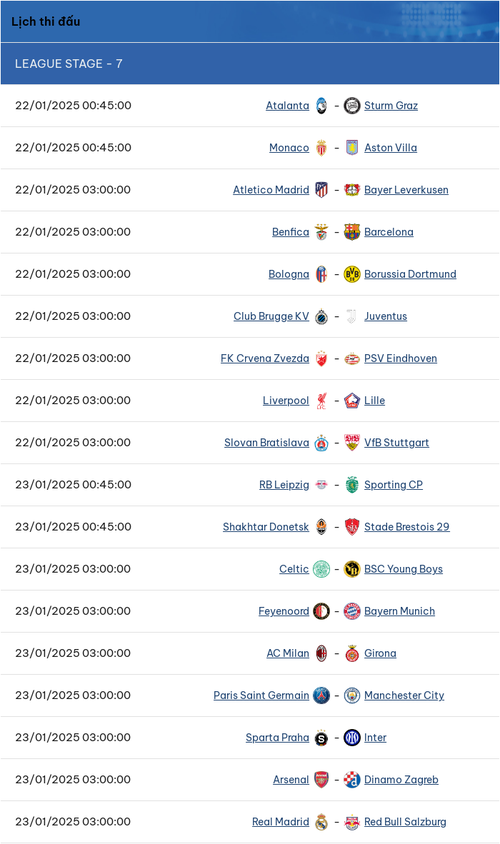Open the Aston Villa team link
The width and height of the screenshot is (500, 844).
point(391,147)
